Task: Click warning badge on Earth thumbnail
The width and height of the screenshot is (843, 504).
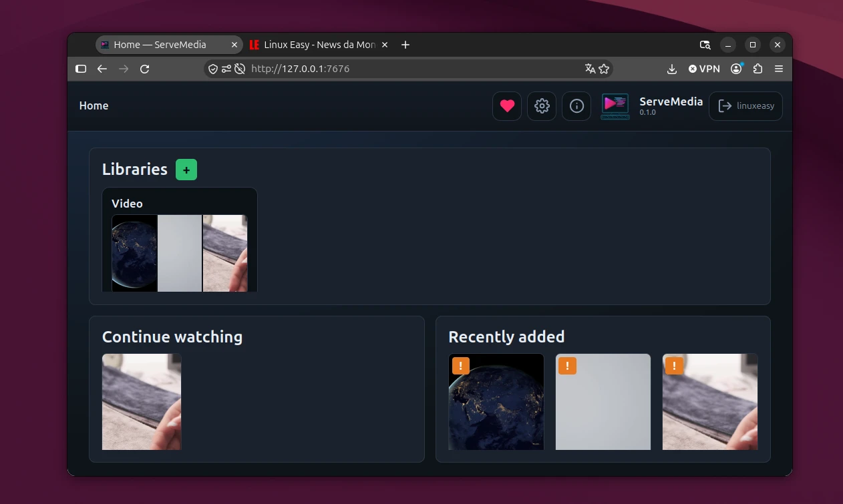Action: pos(461,366)
